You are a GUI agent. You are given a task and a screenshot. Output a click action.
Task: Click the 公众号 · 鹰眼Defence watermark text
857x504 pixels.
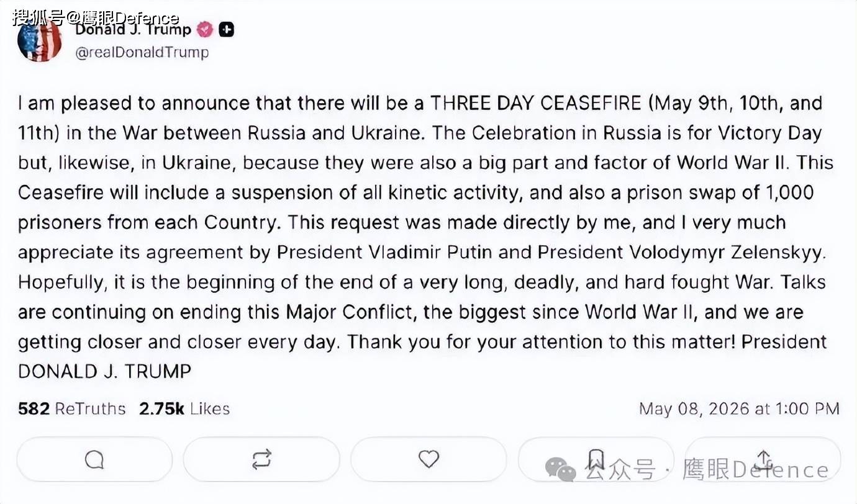click(x=707, y=470)
